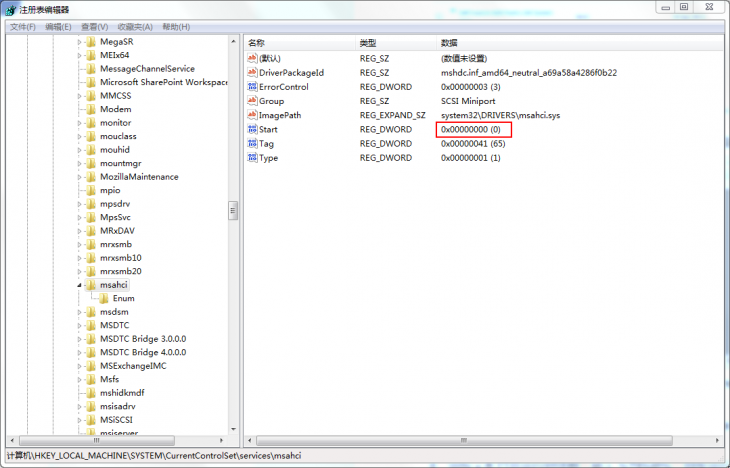Select the MSExchangeIMC tree item
The image size is (730, 468).
(x=133, y=366)
